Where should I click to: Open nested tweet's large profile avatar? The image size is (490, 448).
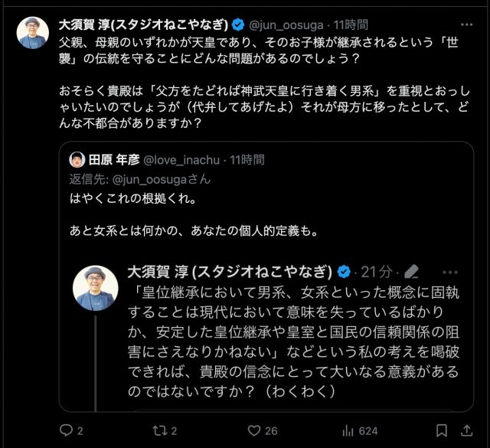95,287
